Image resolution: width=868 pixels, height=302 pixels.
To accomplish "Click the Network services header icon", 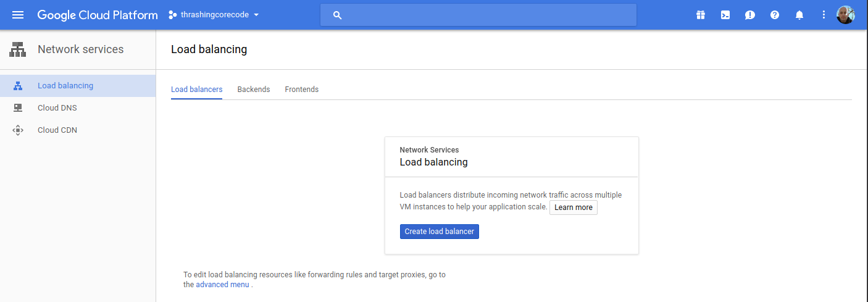I will 17,49.
